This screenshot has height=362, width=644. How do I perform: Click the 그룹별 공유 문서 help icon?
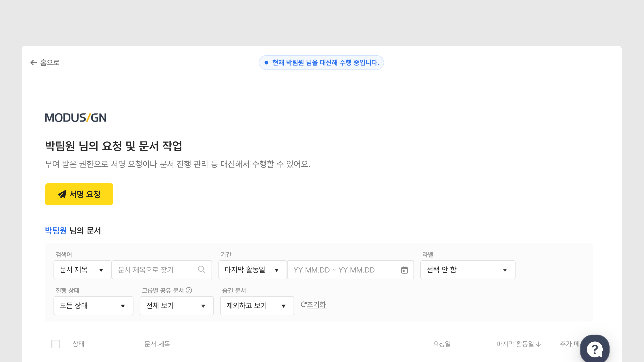click(189, 290)
